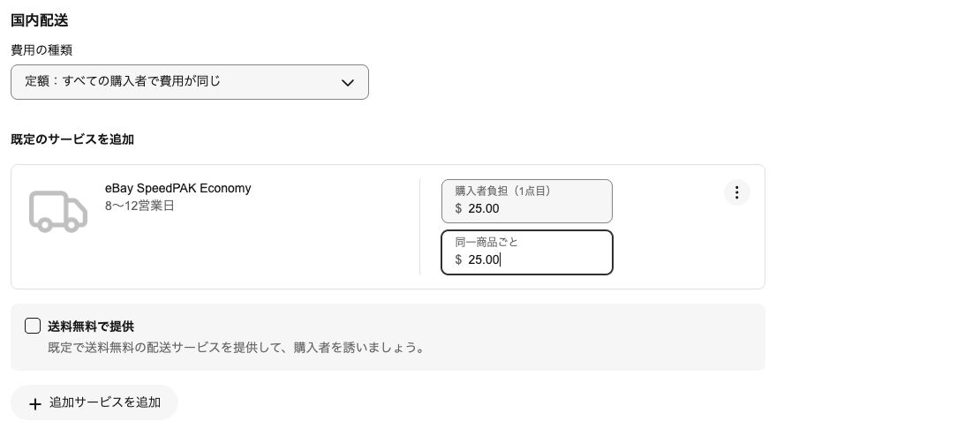Click the plus icon beside 追加サービスを追加
This screenshot has width=980, height=436.
(x=35, y=403)
